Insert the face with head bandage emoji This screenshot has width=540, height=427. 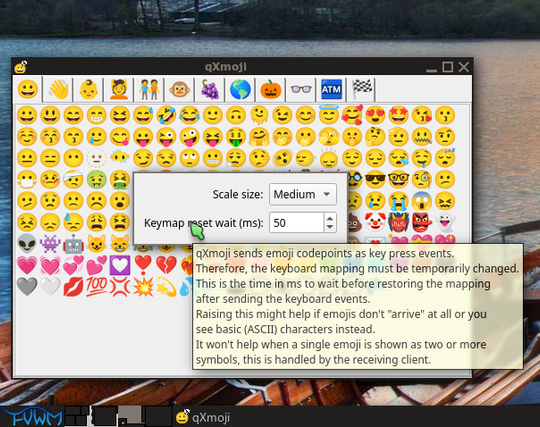[73, 179]
